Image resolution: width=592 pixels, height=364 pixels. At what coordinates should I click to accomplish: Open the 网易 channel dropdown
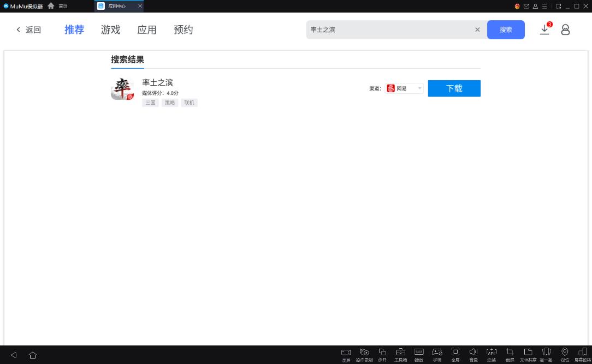point(404,88)
